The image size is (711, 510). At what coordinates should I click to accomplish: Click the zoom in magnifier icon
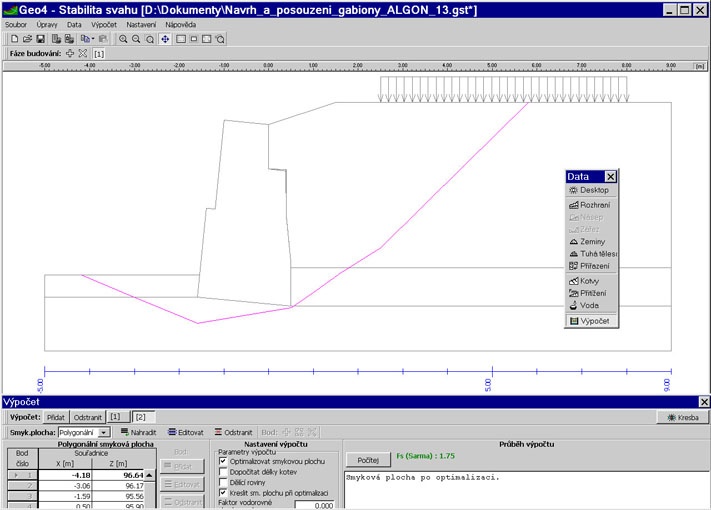pos(123,39)
